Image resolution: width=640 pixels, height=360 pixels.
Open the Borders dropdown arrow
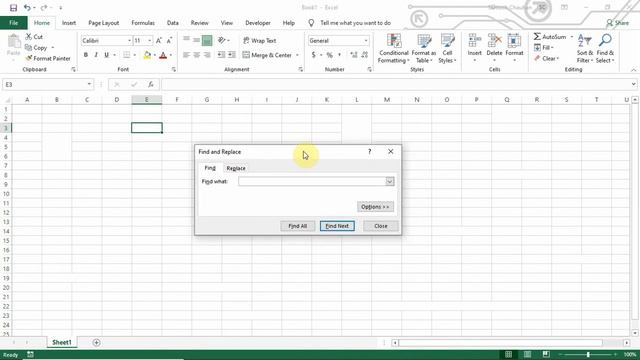(x=135, y=55)
